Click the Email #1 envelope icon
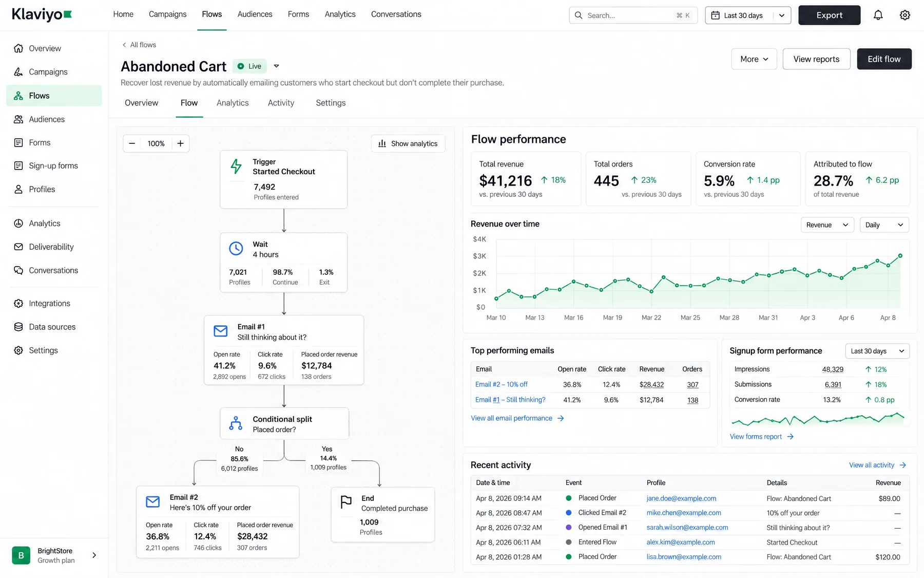The width and height of the screenshot is (924, 578). [x=221, y=331]
